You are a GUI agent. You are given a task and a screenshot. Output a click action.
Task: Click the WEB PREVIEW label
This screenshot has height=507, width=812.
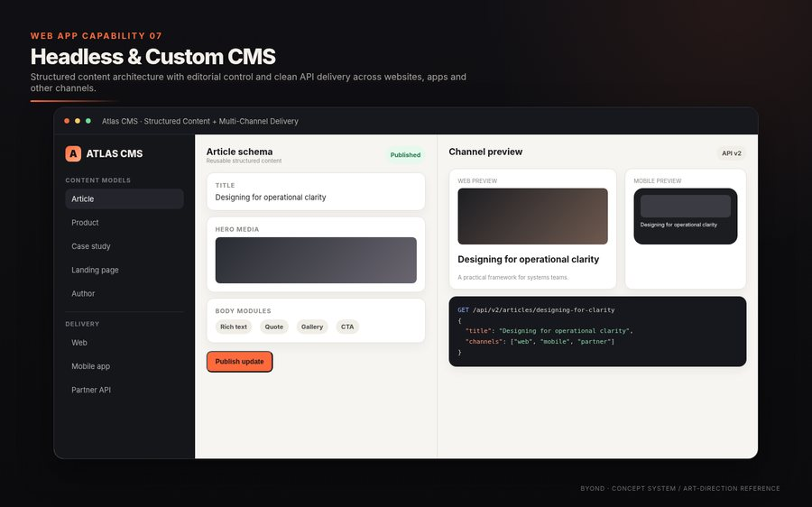click(x=477, y=181)
